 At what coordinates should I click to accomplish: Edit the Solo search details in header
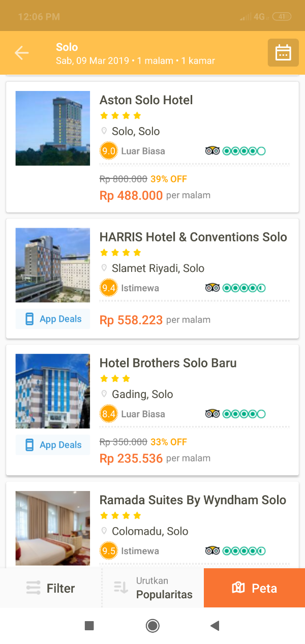(x=135, y=53)
